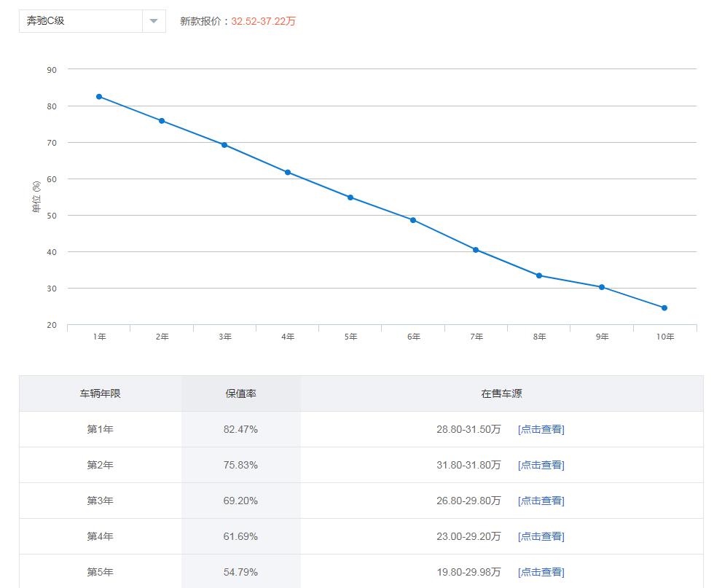The width and height of the screenshot is (714, 588).
Task: Click the new price 32.52-37.22万 text
Action: [263, 21]
